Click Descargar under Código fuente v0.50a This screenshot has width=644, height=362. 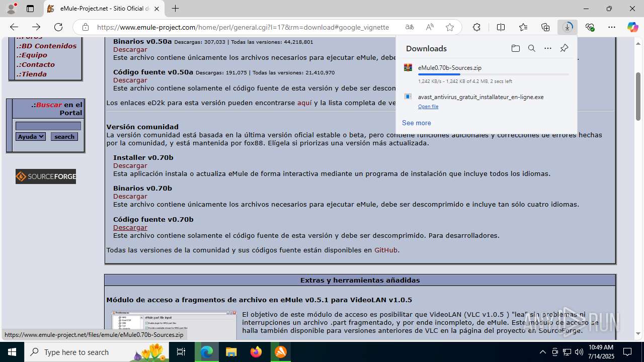pyautogui.click(x=130, y=80)
